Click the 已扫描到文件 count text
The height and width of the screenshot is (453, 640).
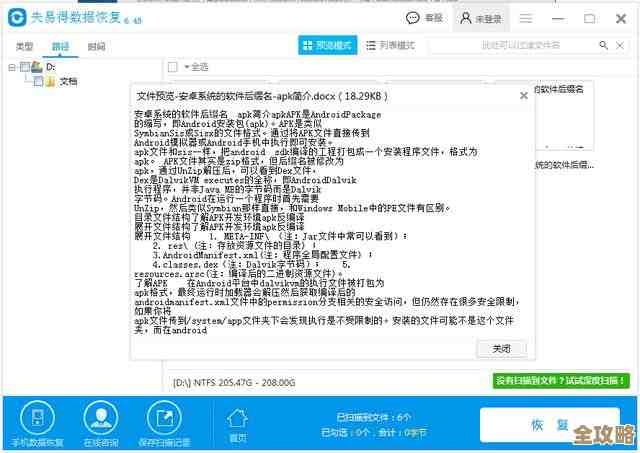374,417
